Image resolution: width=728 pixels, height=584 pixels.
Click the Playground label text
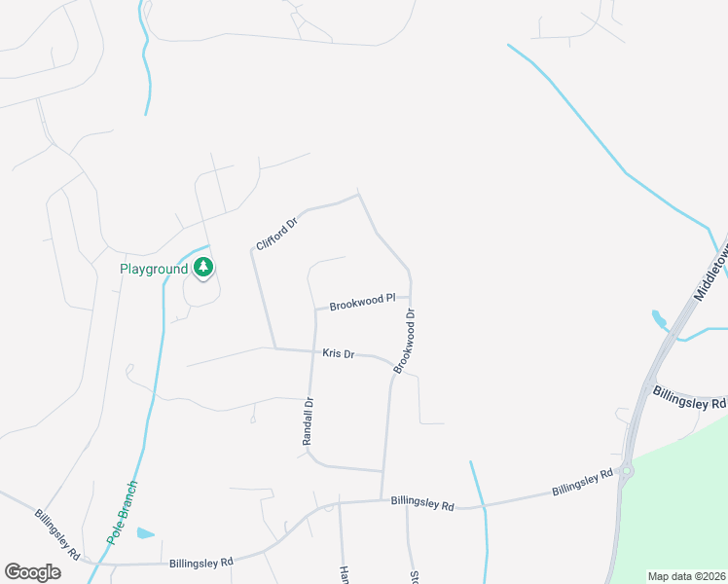point(154,270)
